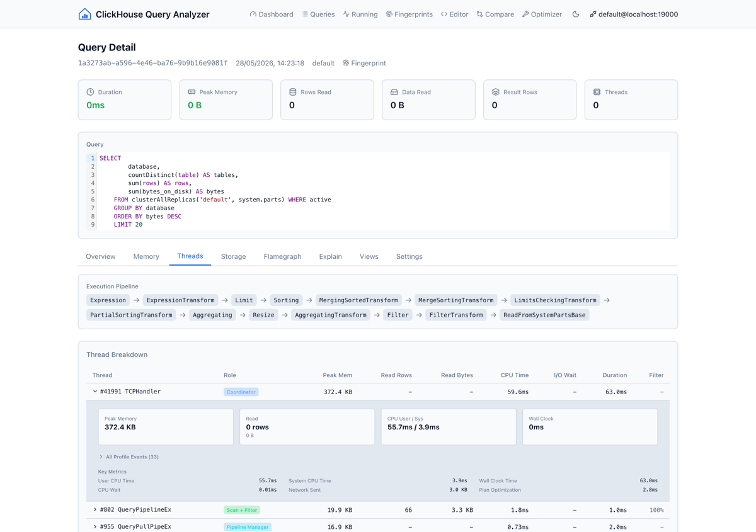Image resolution: width=756 pixels, height=532 pixels.
Task: Click the MergeSortingTransform pipeline step
Action: pyautogui.click(x=456, y=300)
